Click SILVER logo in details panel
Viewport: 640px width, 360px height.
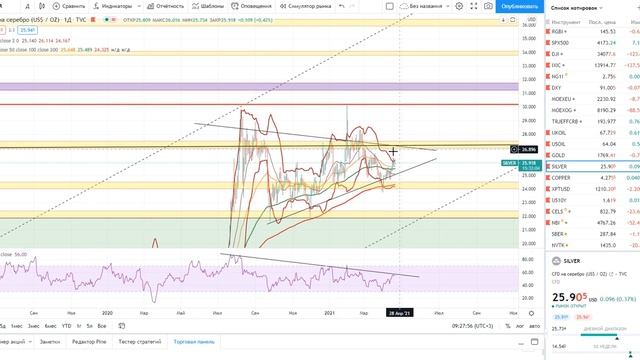556,261
